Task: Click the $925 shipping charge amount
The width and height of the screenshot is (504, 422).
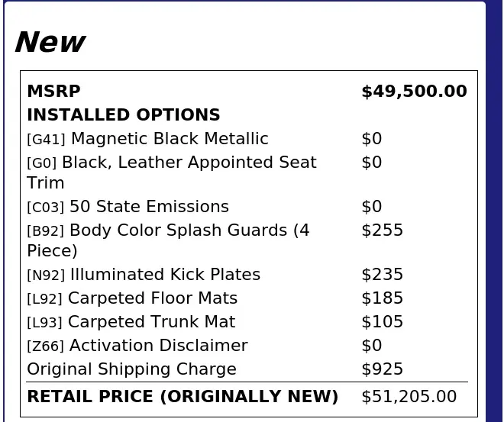Action: 382,369
